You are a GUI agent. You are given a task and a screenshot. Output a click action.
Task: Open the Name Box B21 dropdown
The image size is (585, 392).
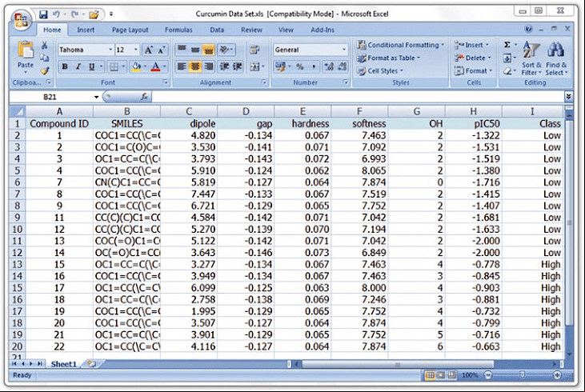click(x=96, y=97)
